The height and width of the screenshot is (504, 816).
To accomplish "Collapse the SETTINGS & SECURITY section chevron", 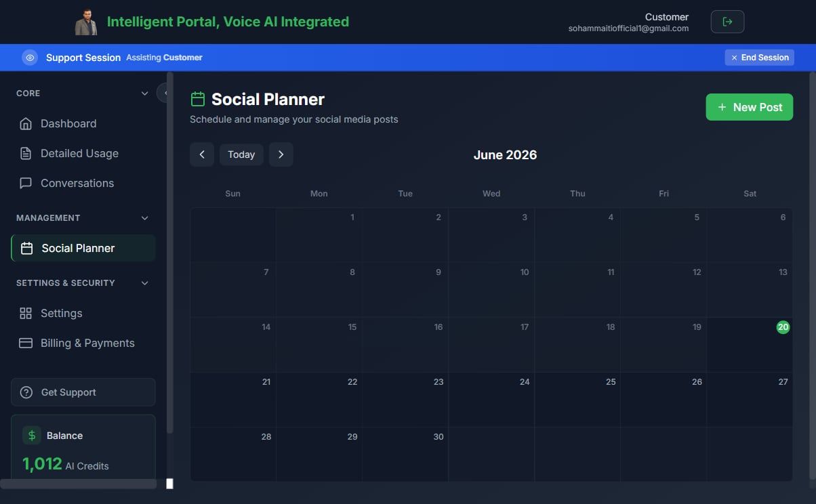I will point(144,283).
